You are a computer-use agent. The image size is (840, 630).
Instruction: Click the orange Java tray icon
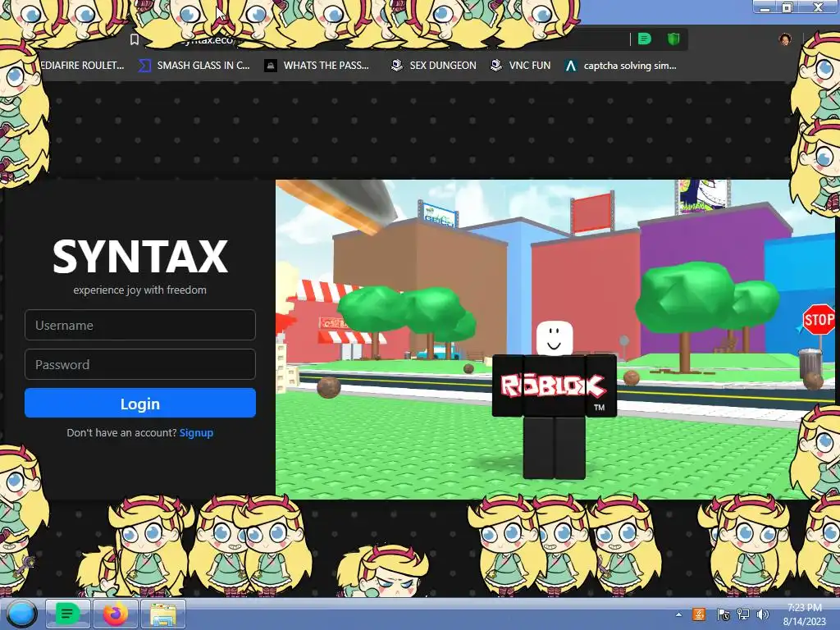click(x=699, y=614)
